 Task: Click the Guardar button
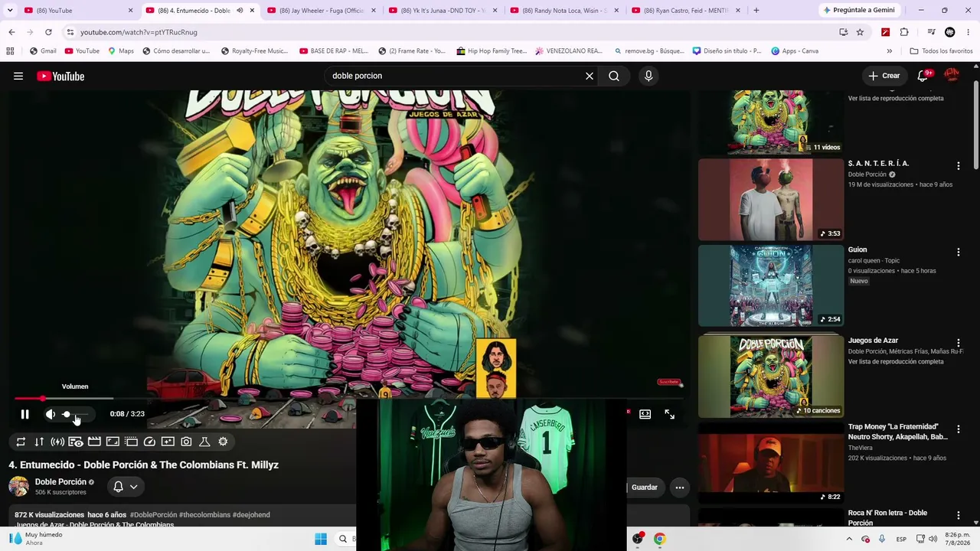(x=644, y=487)
